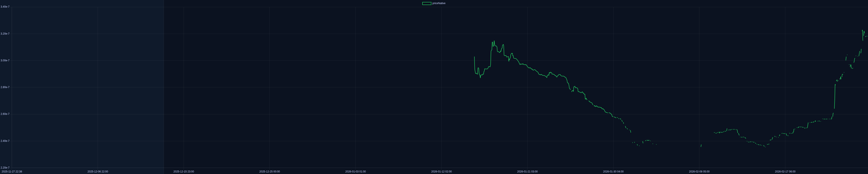
Task: Select the 2026-01-12 02:00 date label
Action: [441, 172]
